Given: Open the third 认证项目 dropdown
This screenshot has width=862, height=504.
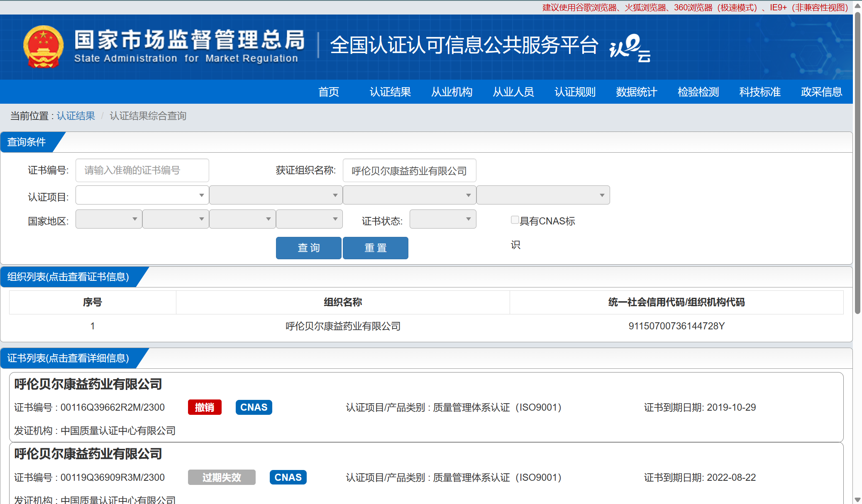Looking at the screenshot, I should point(409,195).
